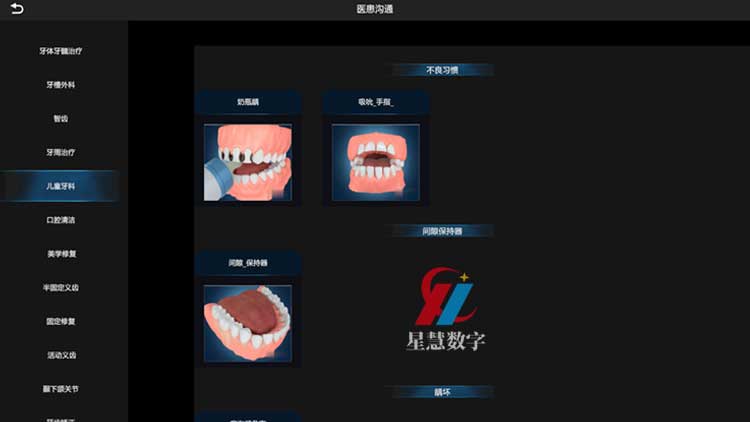Click the 不良习惯 section header
Viewport: 750px width, 422px height.
pos(442,70)
